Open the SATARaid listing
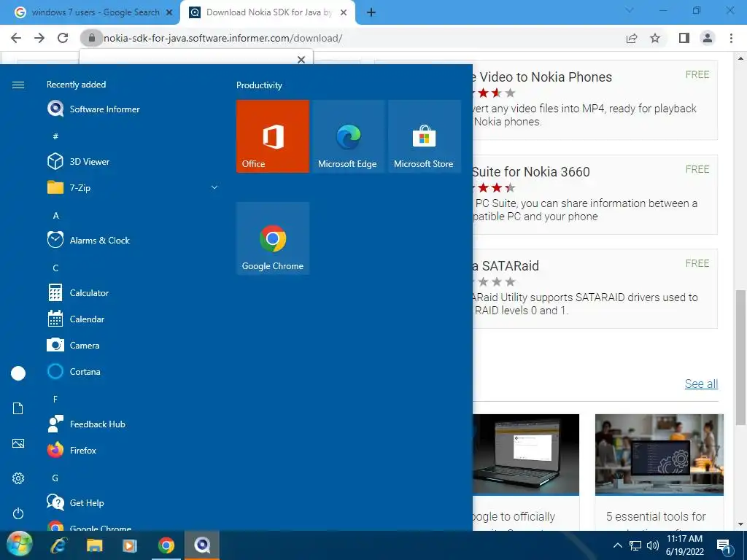This screenshot has height=560, width=747. pyautogui.click(x=506, y=265)
